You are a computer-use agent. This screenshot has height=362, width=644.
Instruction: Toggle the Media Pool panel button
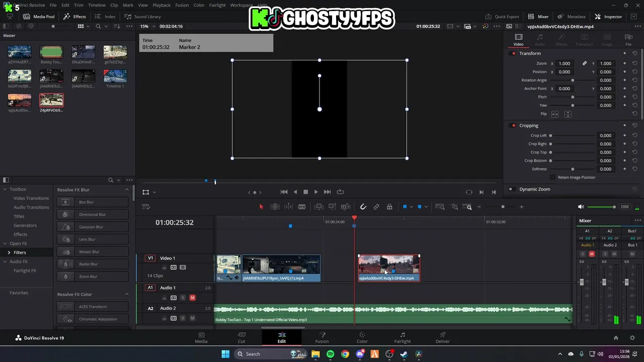(x=39, y=17)
